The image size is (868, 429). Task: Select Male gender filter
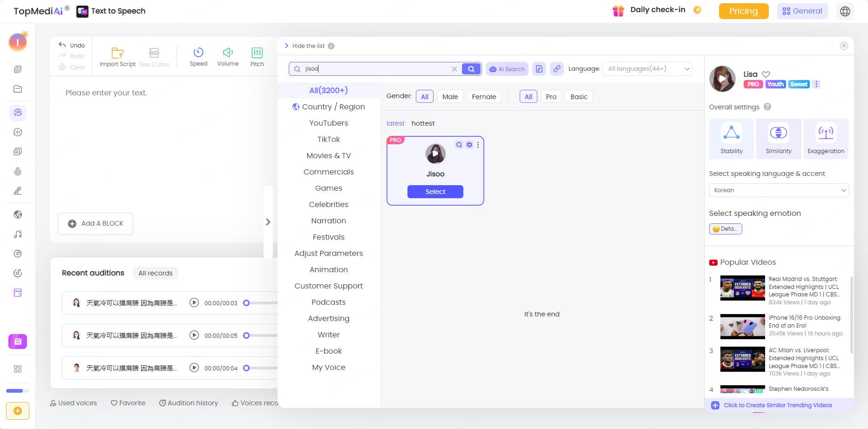pos(450,97)
